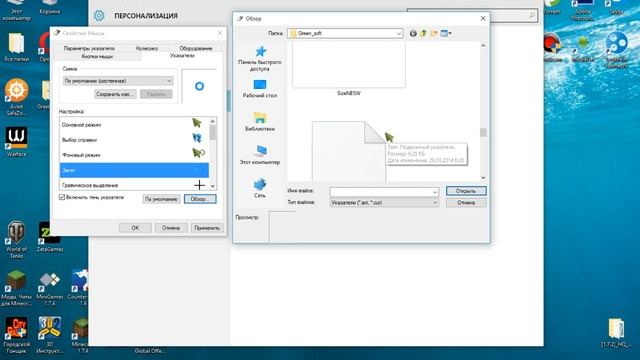640x360 pixels.
Task: Open Все папки desktop folder
Action: click(x=16, y=47)
